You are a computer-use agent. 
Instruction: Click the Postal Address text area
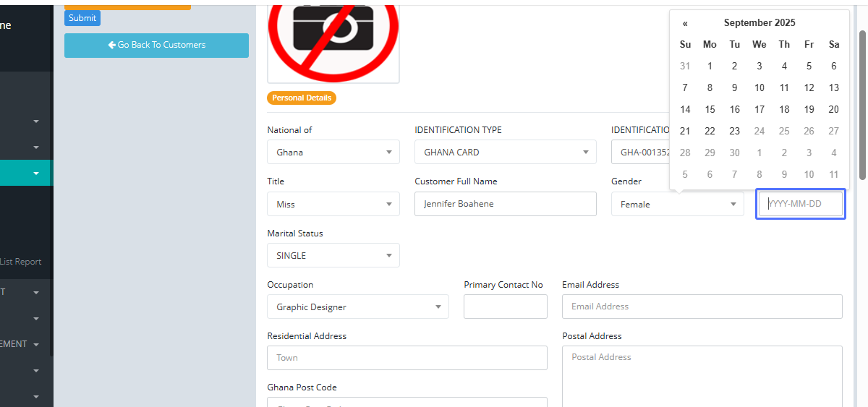tap(702, 376)
